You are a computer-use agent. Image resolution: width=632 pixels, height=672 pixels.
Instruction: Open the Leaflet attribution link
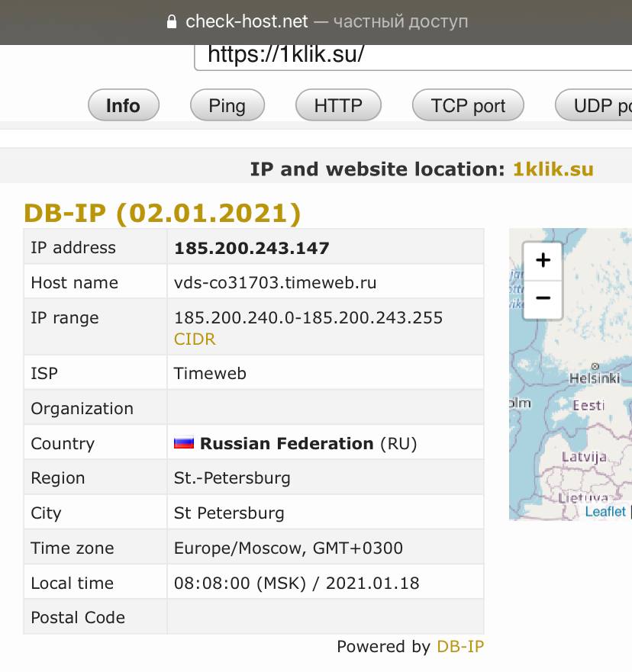tap(605, 511)
